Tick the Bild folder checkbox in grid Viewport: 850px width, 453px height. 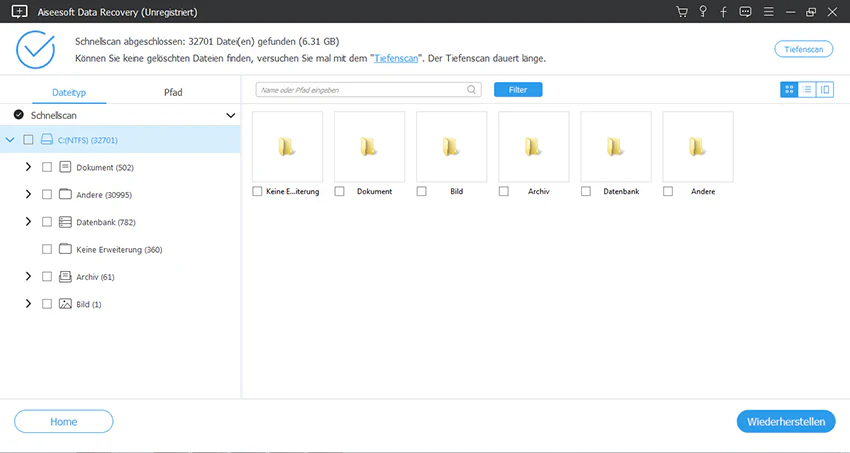422,191
